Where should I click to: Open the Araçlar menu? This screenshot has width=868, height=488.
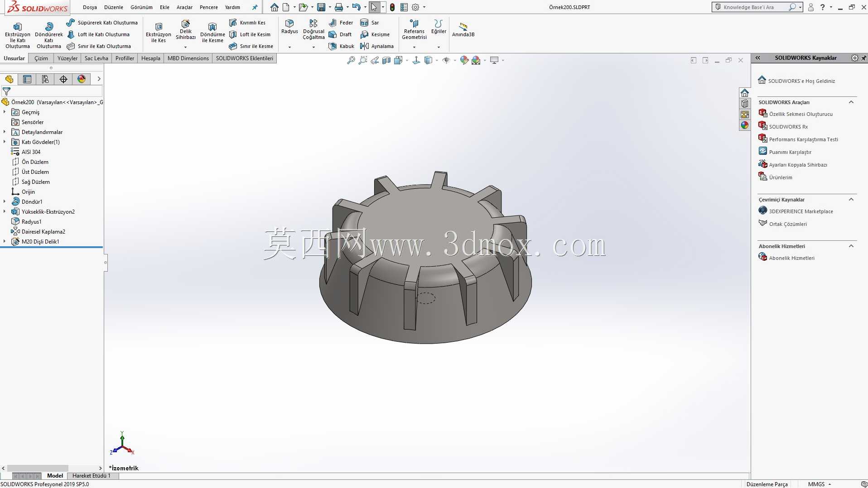[184, 7]
